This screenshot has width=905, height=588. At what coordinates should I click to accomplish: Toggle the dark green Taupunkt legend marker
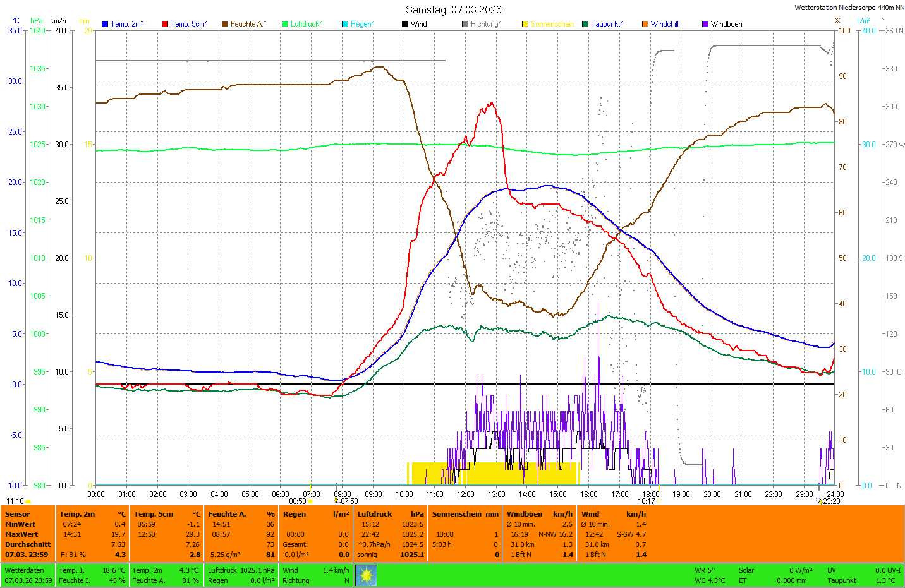[585, 24]
